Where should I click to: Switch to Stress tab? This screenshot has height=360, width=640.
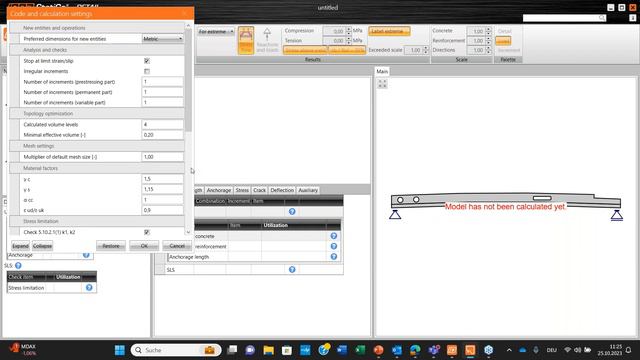[x=242, y=190]
